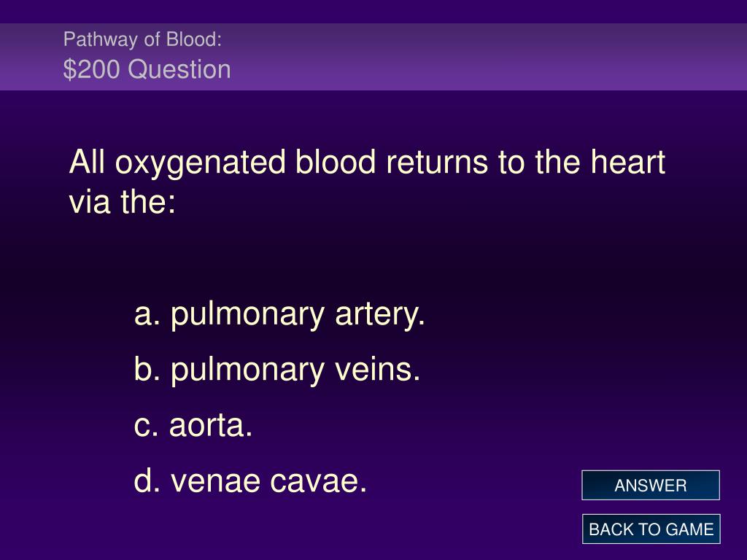Click the word 'Blood' in the category title
747x560 pixels.
[x=194, y=39]
